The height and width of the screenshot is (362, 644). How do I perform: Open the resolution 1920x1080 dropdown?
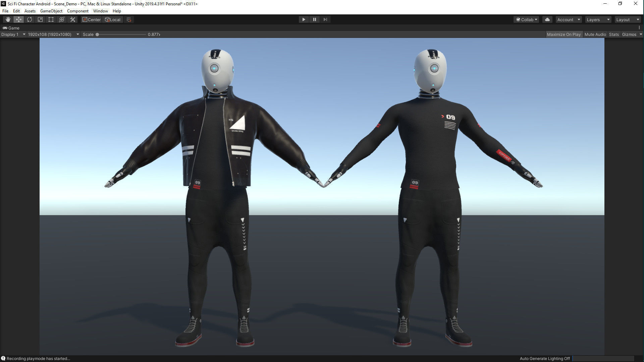coord(53,34)
